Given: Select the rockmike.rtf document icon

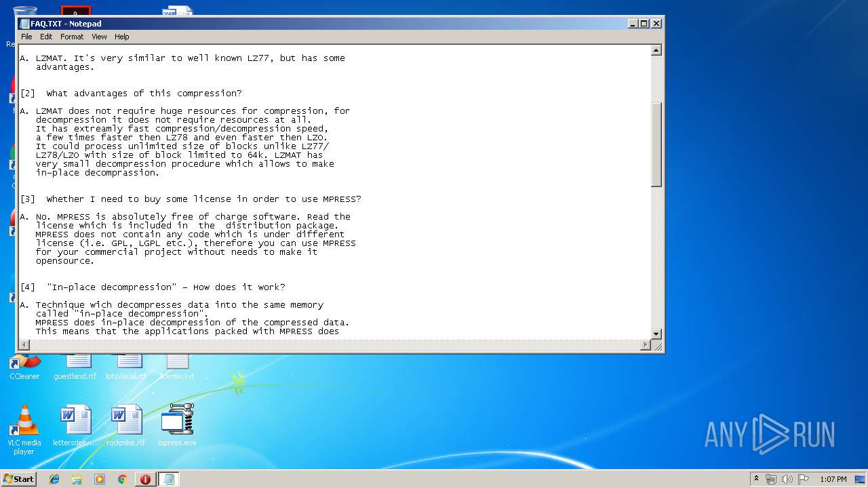Looking at the screenshot, I should pyautogui.click(x=126, y=425).
